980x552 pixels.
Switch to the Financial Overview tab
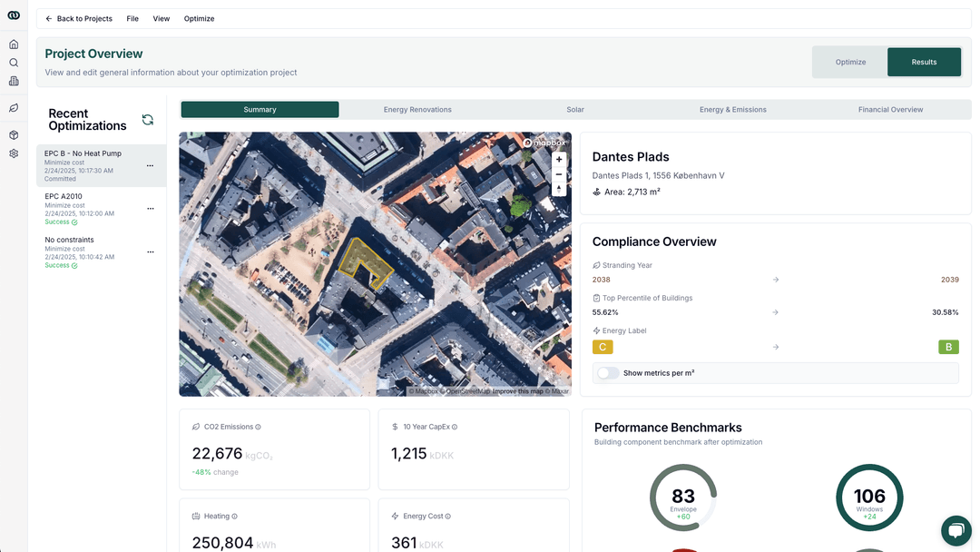[890, 109]
